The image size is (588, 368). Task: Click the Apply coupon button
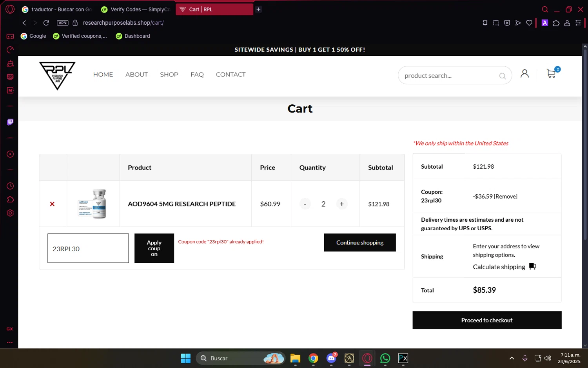point(154,248)
